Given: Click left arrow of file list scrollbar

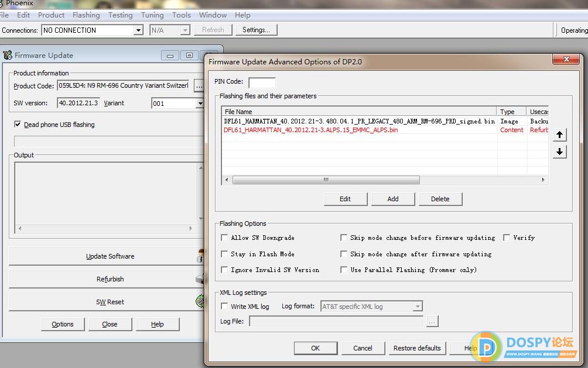Looking at the screenshot, I should click(x=227, y=180).
